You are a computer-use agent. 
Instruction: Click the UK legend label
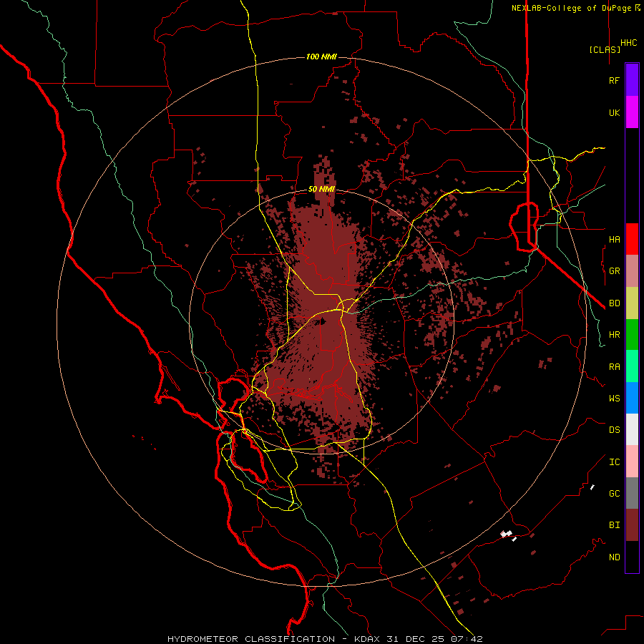pyautogui.click(x=614, y=112)
